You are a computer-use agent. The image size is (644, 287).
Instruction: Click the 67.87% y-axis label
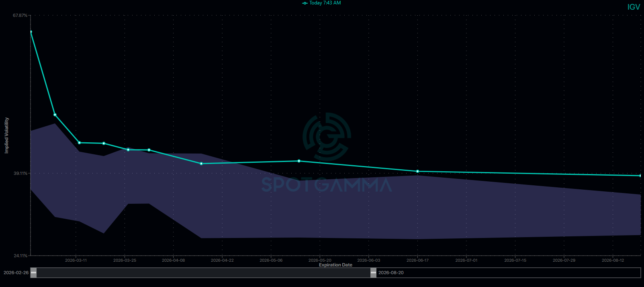pyautogui.click(x=20, y=16)
